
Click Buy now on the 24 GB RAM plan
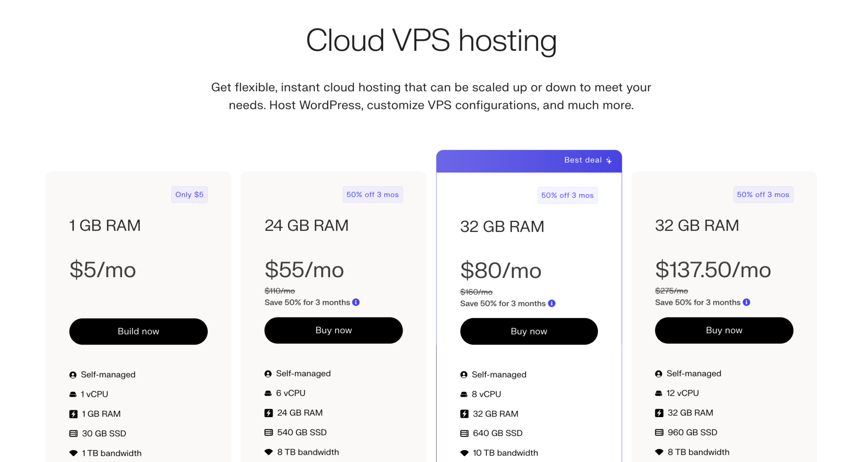334,330
